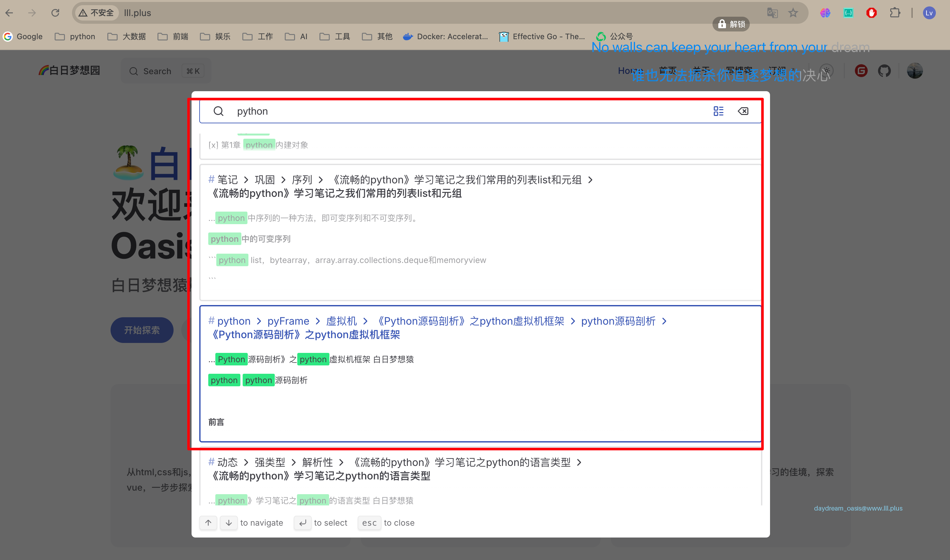This screenshot has width=950, height=560.
Task: Open the green bracket extension icon
Action: coord(848,13)
